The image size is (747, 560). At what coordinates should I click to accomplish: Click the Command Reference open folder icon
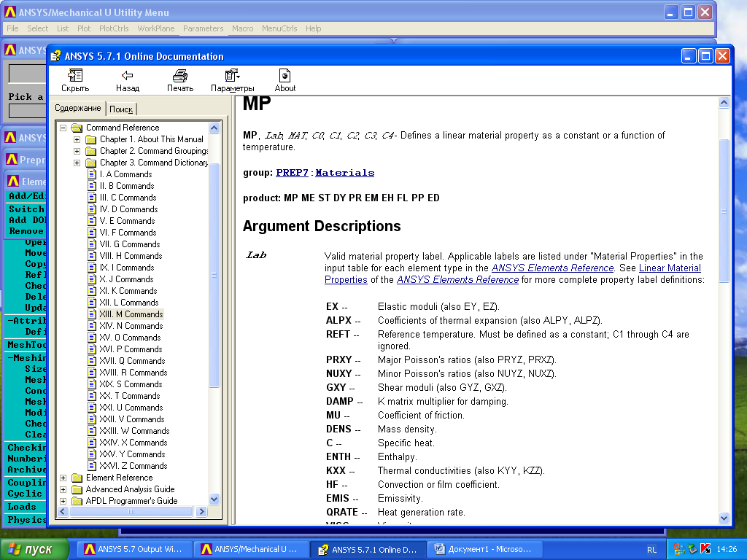coord(77,128)
